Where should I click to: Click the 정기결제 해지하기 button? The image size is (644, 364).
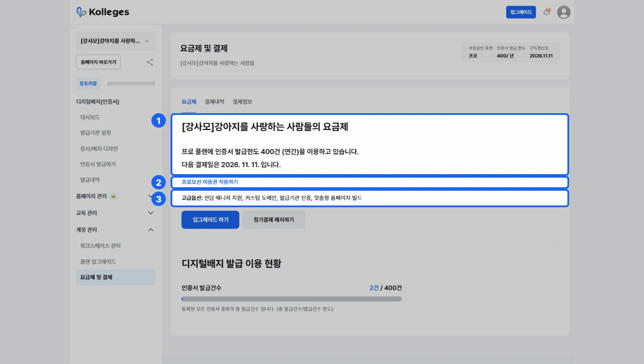tap(273, 220)
